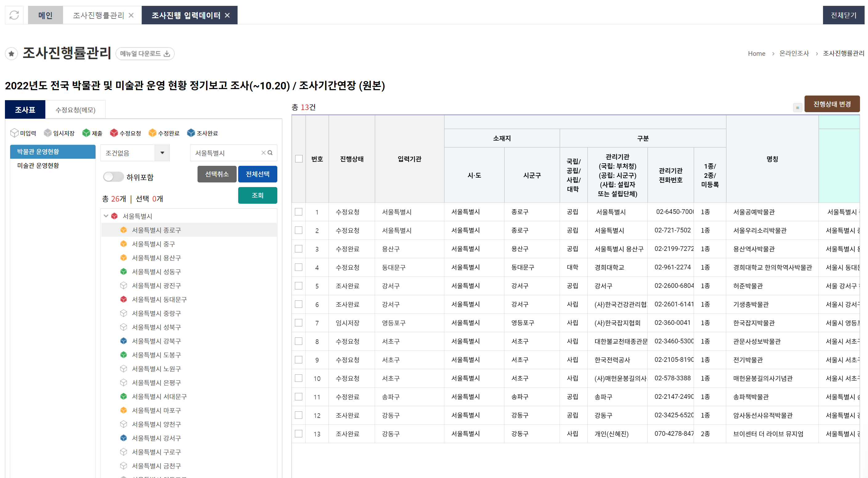Collapse the 서울특별시 tree node chevron
The height and width of the screenshot is (478, 868).
pos(106,216)
